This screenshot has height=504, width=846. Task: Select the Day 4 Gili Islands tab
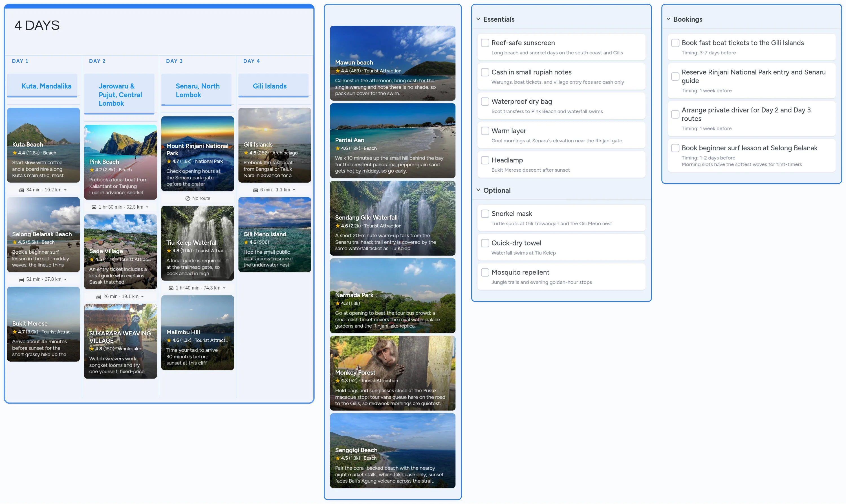point(274,86)
